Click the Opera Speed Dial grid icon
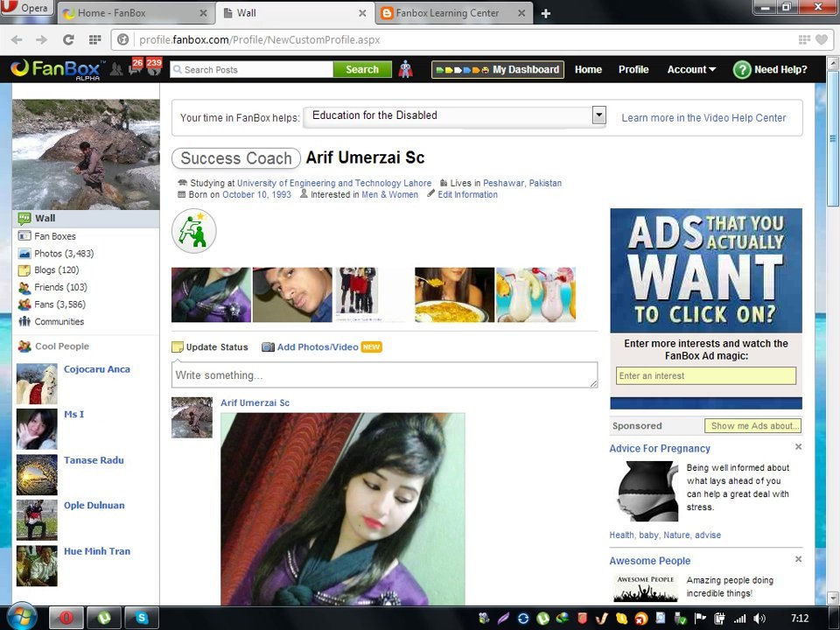 [x=94, y=39]
